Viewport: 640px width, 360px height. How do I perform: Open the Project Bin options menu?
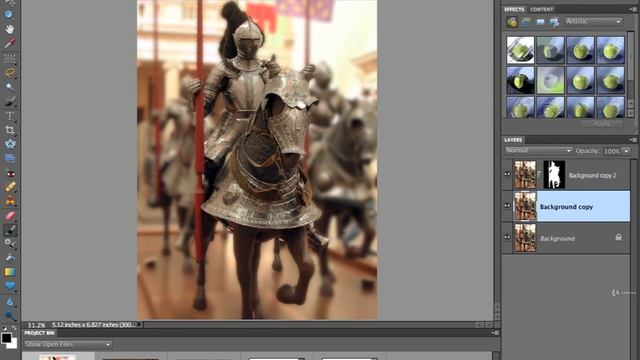(x=495, y=333)
